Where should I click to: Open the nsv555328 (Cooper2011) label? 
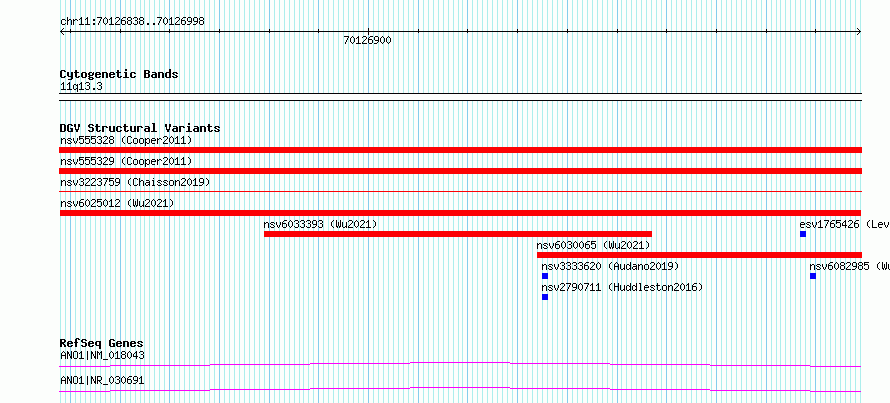(x=126, y=140)
